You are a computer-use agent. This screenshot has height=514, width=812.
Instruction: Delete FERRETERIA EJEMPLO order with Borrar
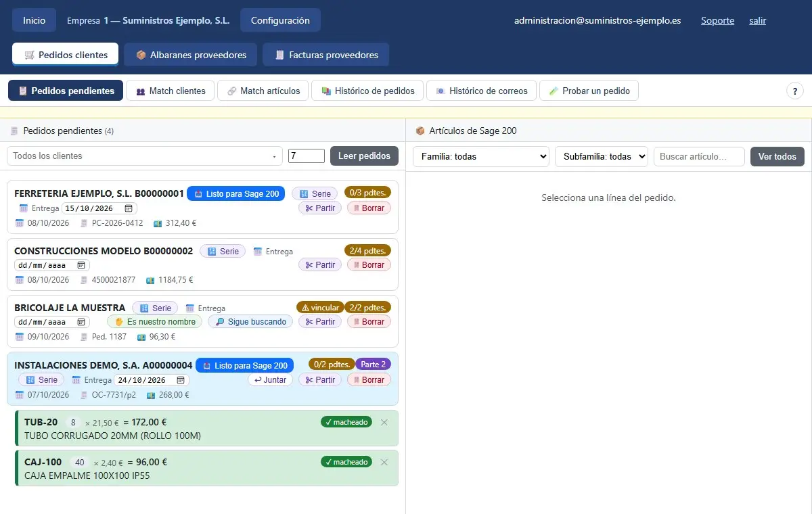tap(369, 208)
